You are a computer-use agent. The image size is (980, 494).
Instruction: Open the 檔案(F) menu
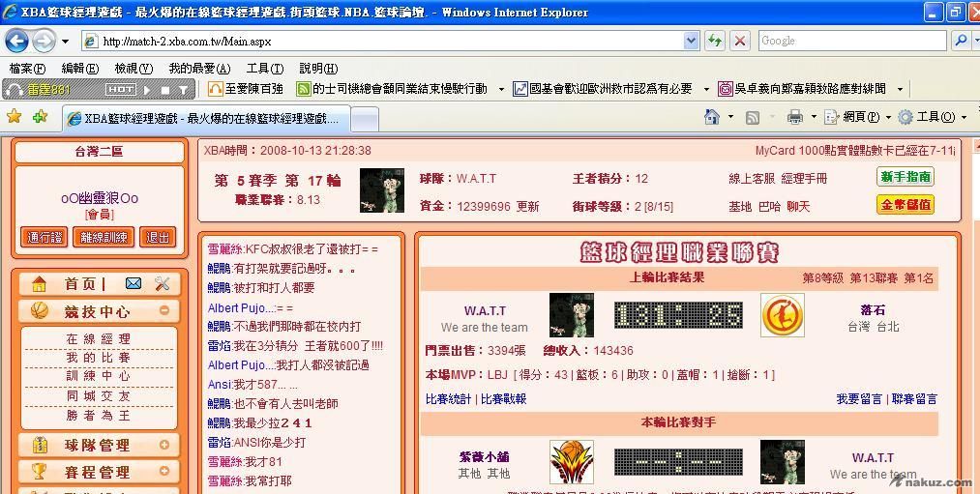coord(27,68)
